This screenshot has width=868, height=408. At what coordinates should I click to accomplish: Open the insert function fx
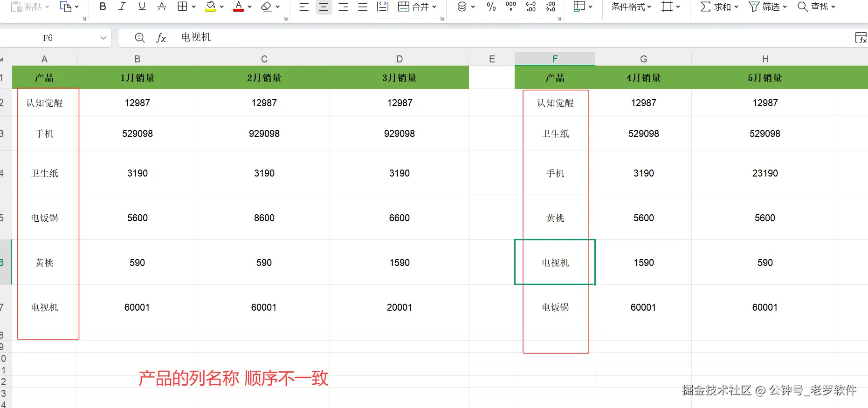click(161, 38)
